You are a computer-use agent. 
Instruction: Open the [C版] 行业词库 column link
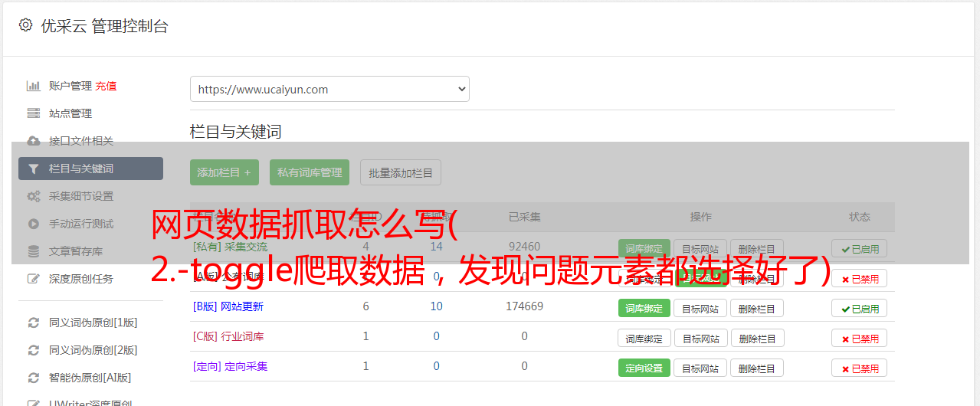228,336
